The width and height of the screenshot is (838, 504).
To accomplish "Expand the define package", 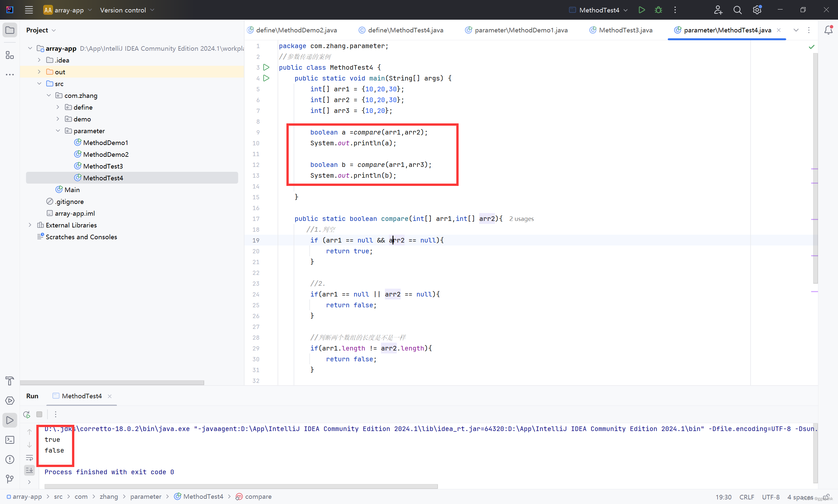I will pyautogui.click(x=58, y=107).
